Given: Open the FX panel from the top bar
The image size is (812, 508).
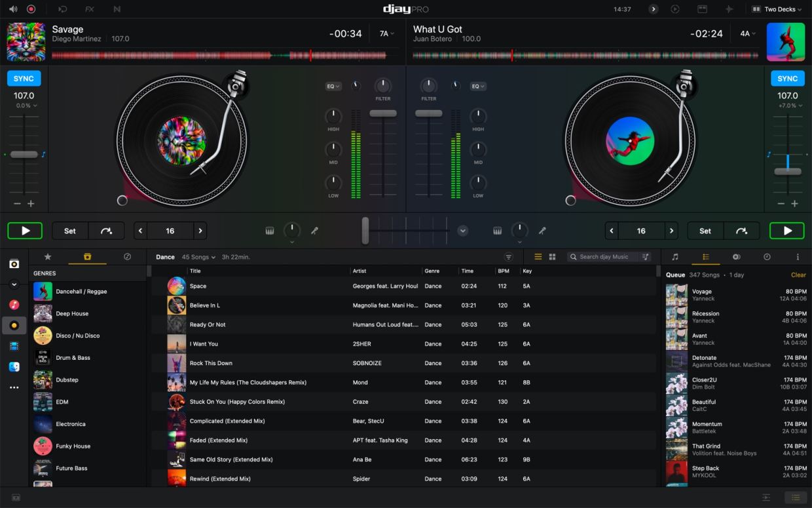Looking at the screenshot, I should [x=90, y=9].
